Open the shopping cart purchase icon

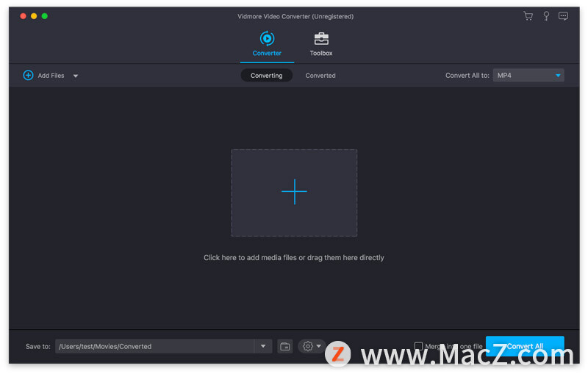point(528,16)
